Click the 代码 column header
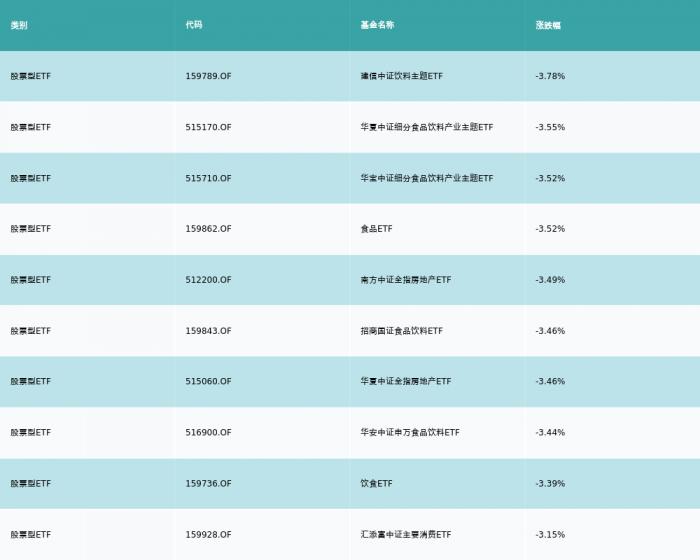This screenshot has height=560, width=700. point(194,25)
